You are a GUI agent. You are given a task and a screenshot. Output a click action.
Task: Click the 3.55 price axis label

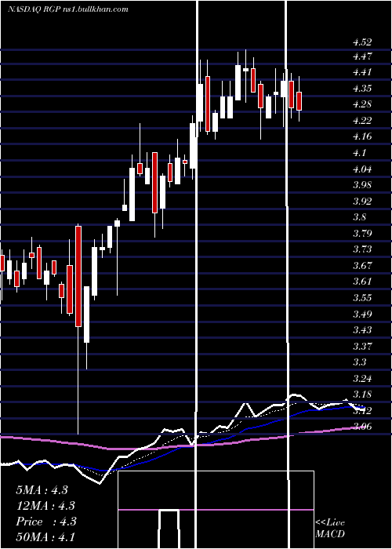point(362,298)
